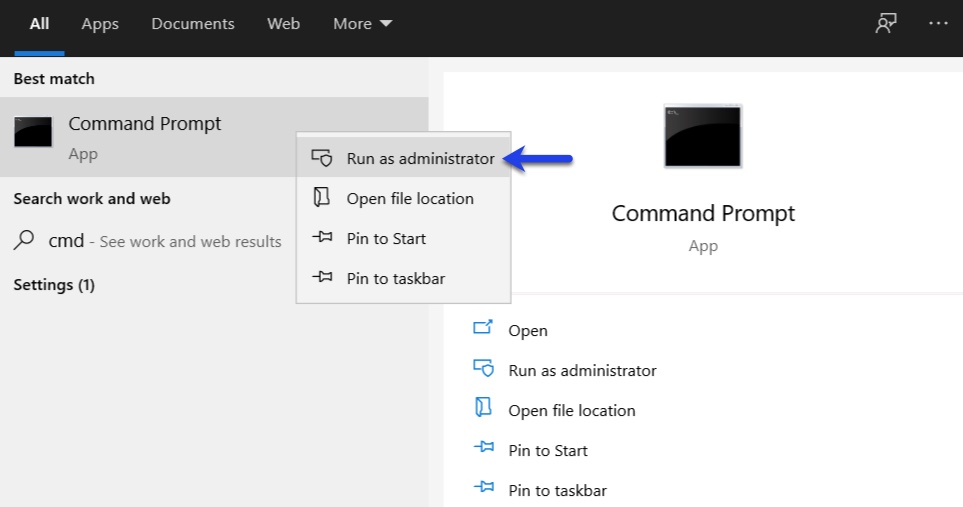Expand the Settings (1) results group
Screen dimensions: 963x507
pos(54,285)
